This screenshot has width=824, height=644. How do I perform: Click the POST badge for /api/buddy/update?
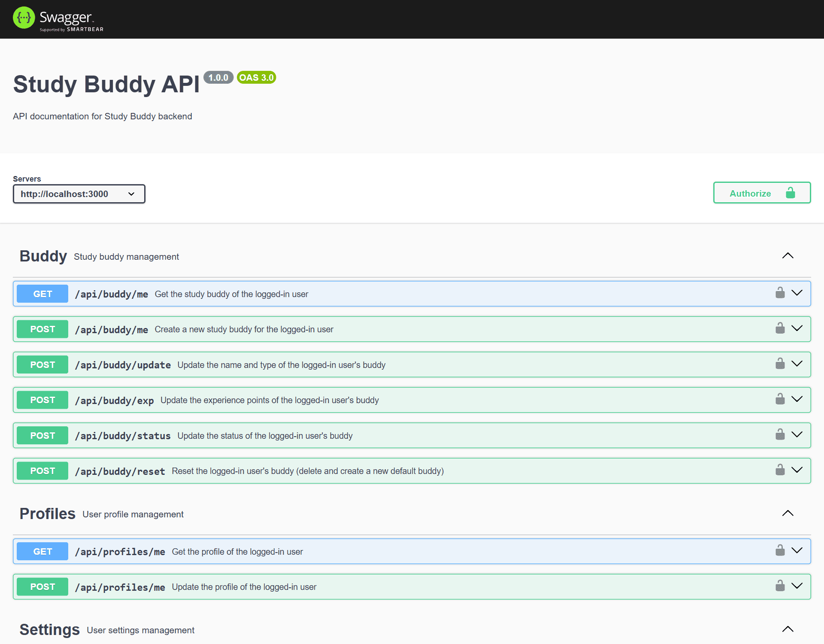click(42, 365)
